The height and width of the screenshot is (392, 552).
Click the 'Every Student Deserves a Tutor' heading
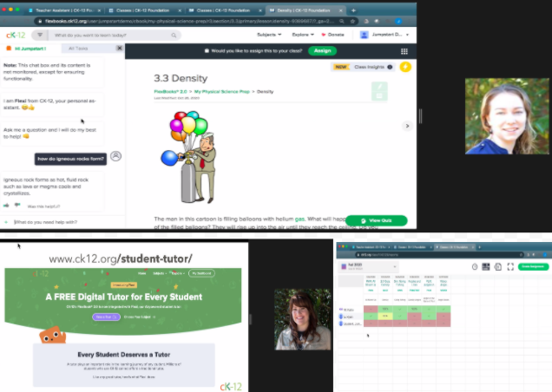coord(124,355)
